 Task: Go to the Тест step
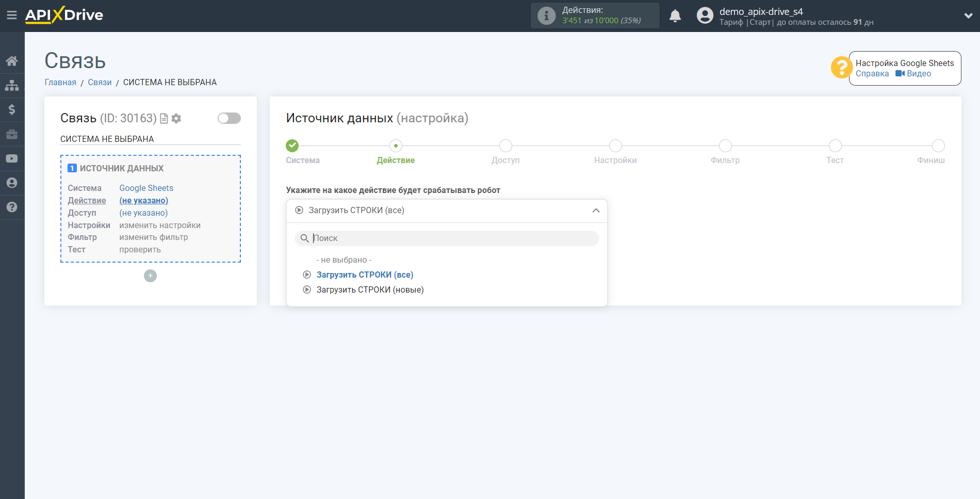pyautogui.click(x=835, y=146)
